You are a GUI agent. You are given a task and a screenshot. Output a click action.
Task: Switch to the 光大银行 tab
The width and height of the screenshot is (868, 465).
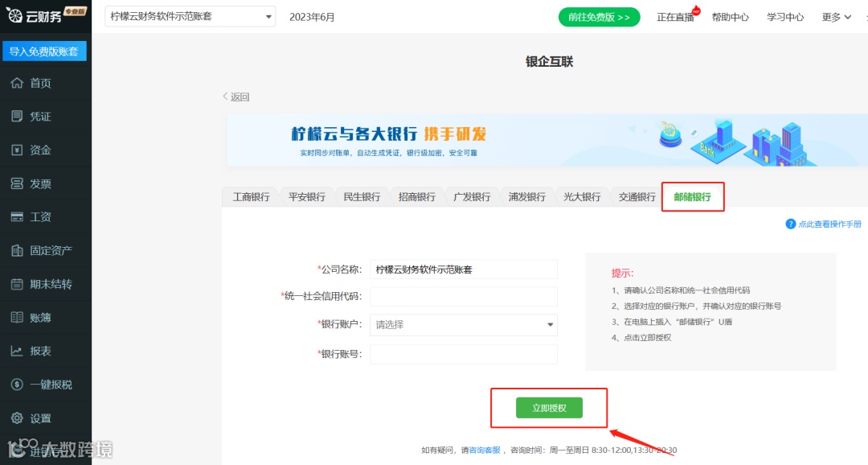[582, 197]
